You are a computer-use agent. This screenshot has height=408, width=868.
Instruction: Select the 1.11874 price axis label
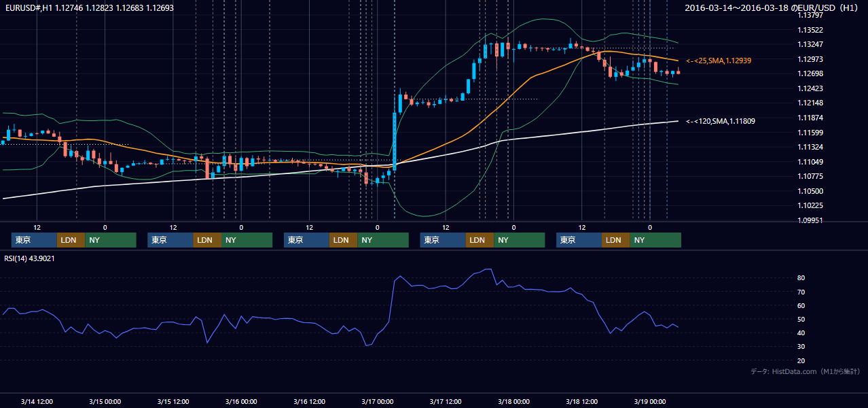tap(810, 118)
